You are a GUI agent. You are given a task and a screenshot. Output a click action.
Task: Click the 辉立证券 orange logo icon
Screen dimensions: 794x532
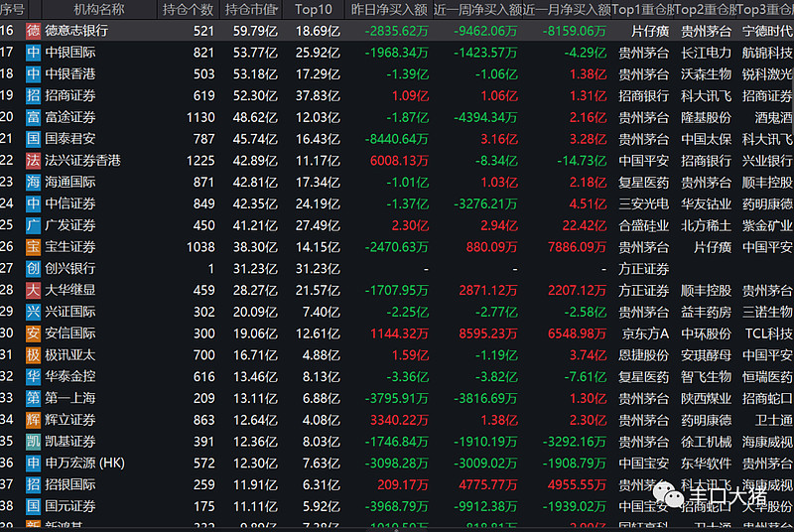click(34, 420)
